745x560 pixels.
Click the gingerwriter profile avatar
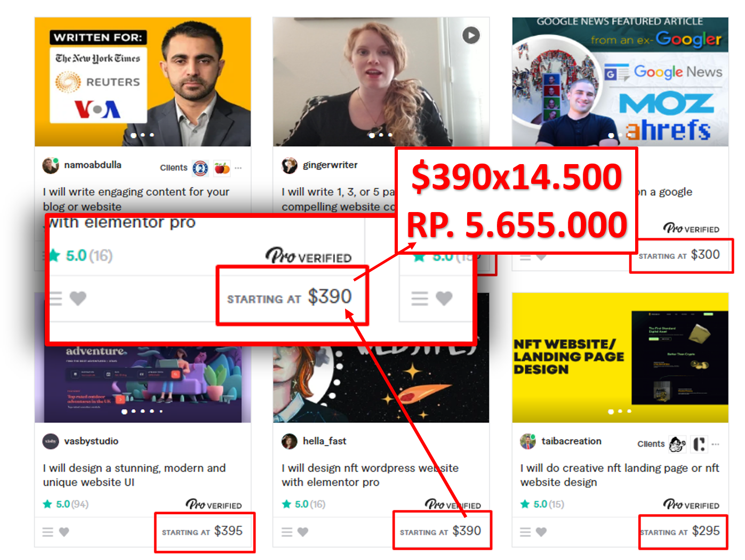coord(290,166)
